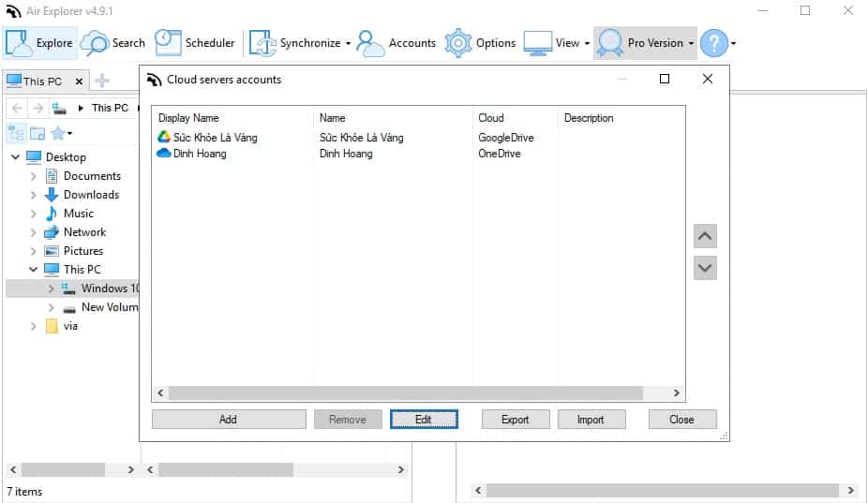Image resolution: width=868 pixels, height=503 pixels.
Task: Go forward with the right arrow
Action: (37, 108)
